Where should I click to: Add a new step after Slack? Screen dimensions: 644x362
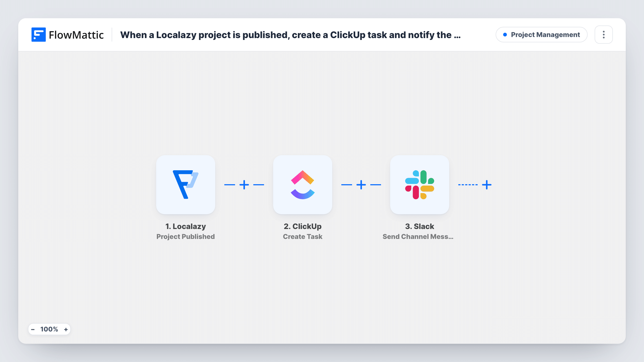coord(487,185)
